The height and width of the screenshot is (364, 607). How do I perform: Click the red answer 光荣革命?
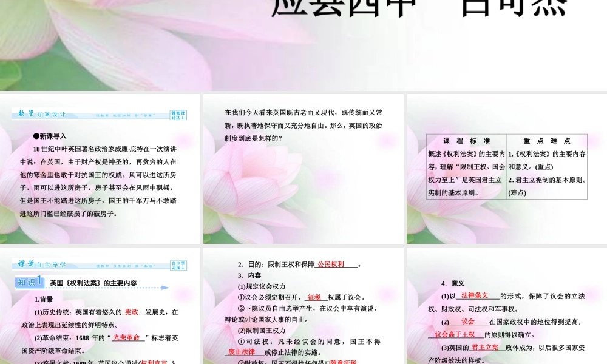[126, 338]
